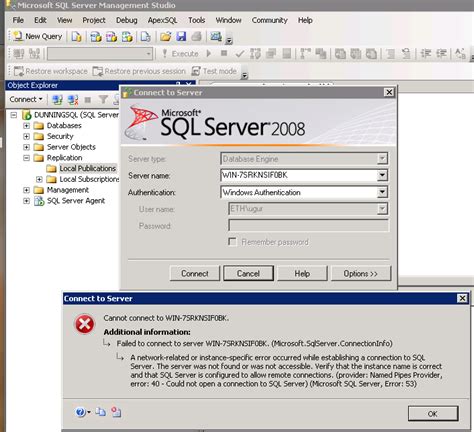
Task: Click the Disconnect icon in Object Explorer
Action: coord(73,99)
